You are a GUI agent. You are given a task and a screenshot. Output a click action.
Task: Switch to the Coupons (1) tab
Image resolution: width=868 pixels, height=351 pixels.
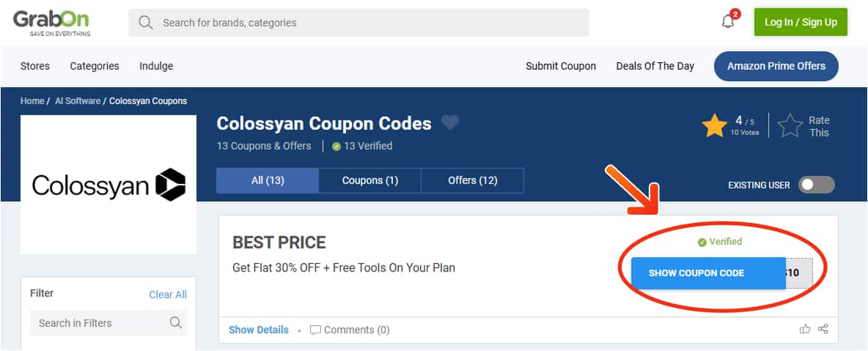pyautogui.click(x=370, y=180)
